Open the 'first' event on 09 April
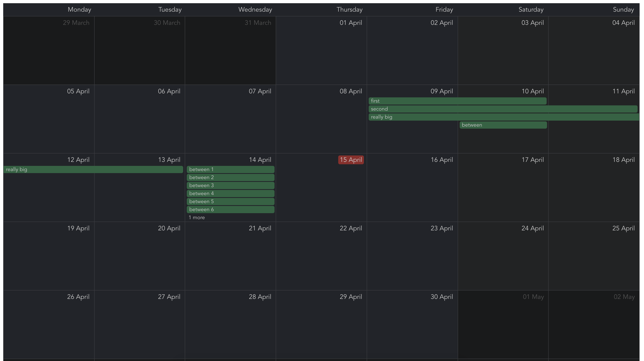Viewport: 644px width, 361px height. click(457, 101)
